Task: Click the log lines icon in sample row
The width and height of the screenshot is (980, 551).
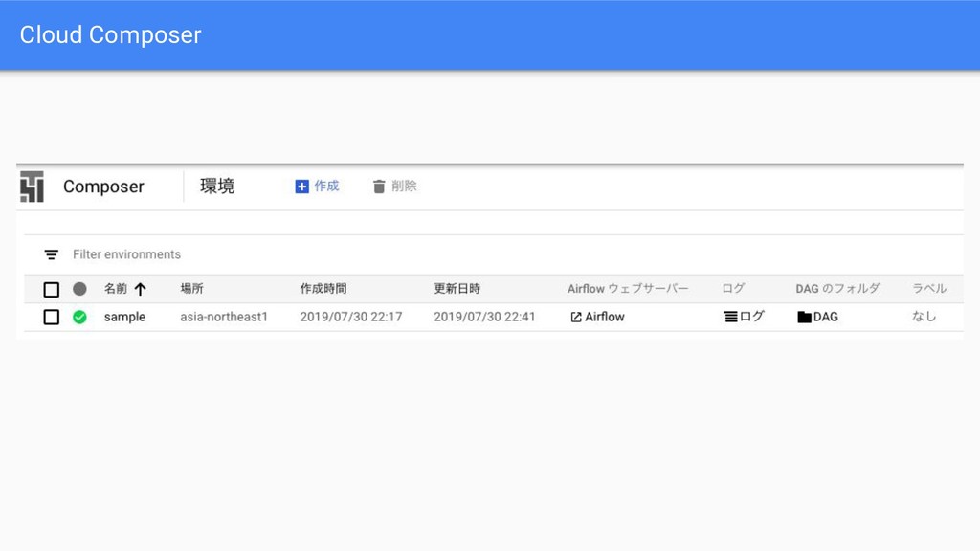Action: (730, 317)
